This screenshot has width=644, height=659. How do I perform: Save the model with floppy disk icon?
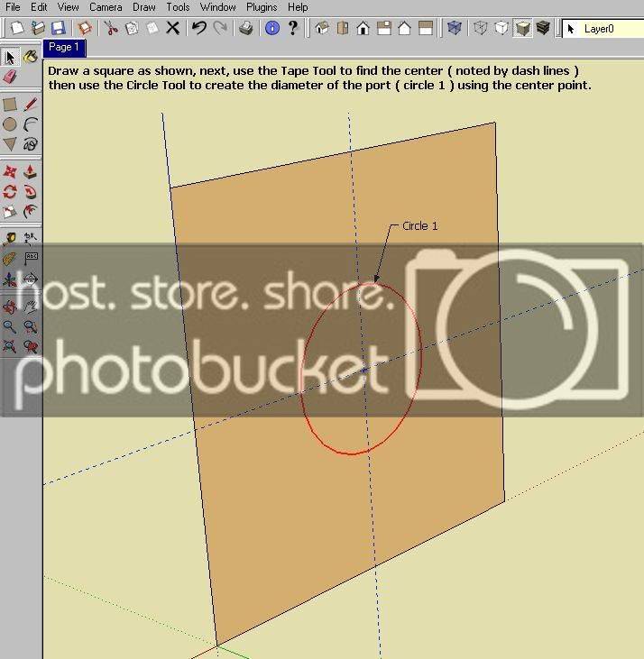point(59,29)
